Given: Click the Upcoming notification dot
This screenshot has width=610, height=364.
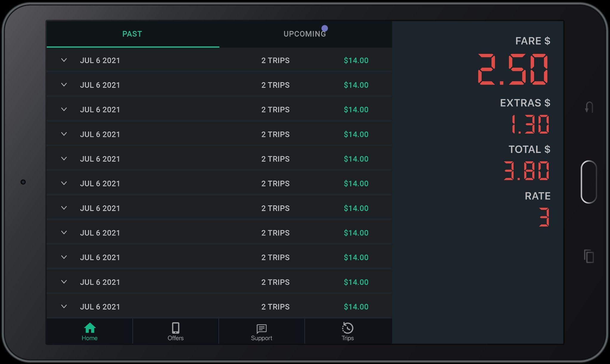Looking at the screenshot, I should tap(325, 28).
